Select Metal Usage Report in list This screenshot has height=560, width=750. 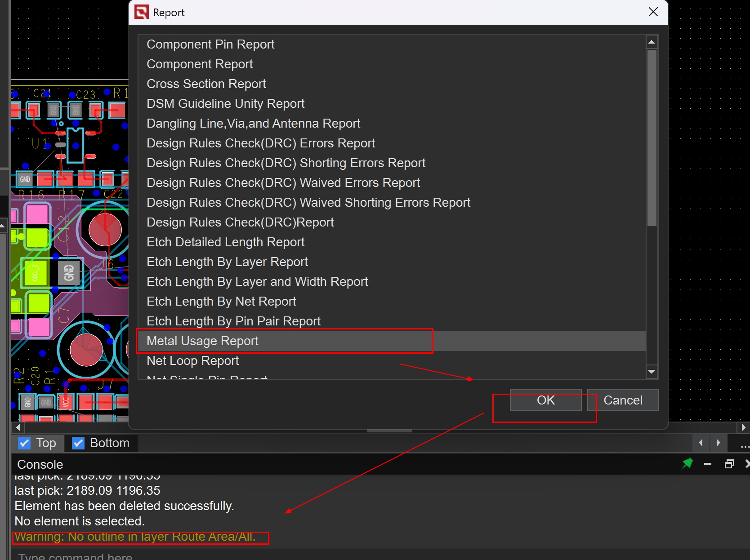pyautogui.click(x=202, y=341)
